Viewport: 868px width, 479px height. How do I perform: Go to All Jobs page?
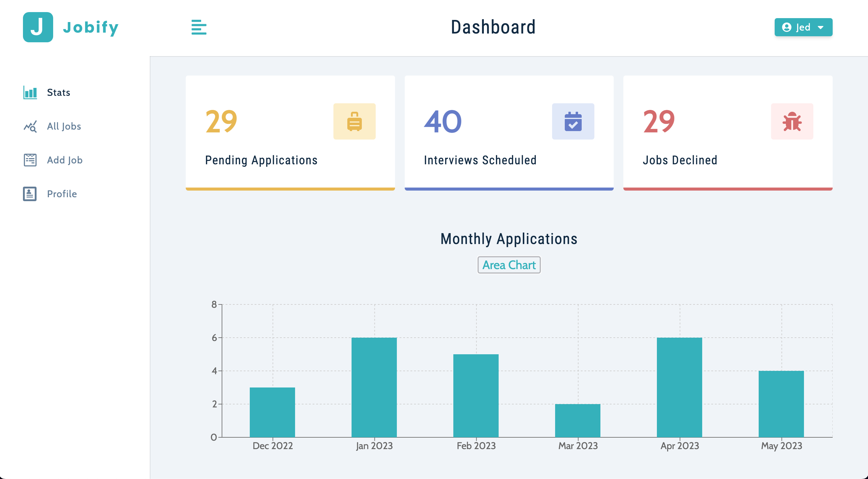point(64,126)
